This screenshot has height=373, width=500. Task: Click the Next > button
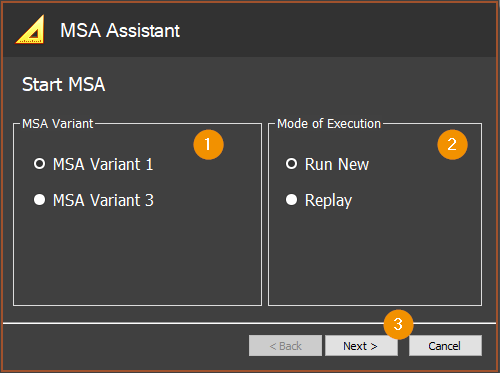point(361,346)
